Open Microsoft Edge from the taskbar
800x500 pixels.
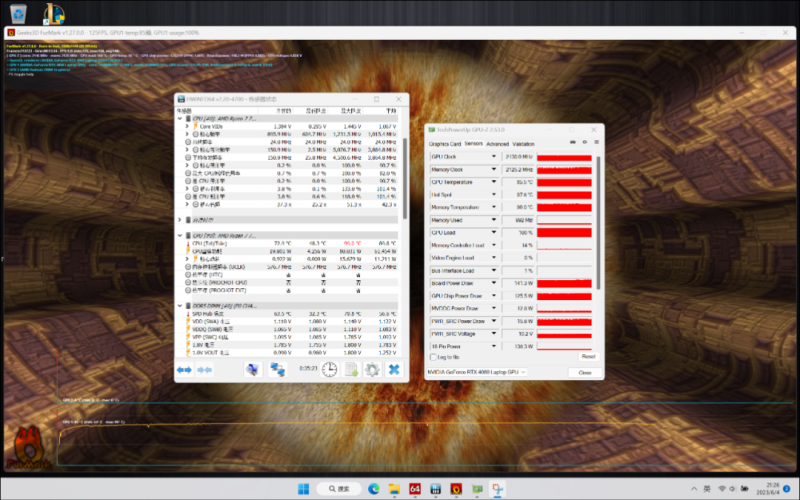point(373,489)
